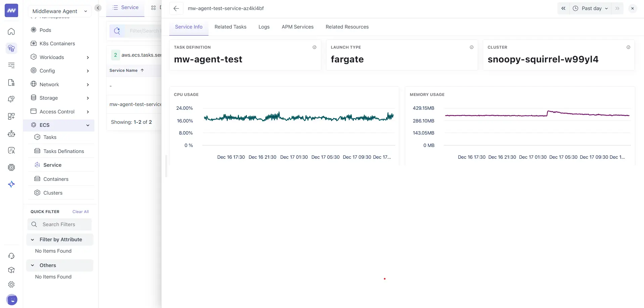The height and width of the screenshot is (308, 644).
Task: Click the refresh icon in filter bar
Action: coord(117,31)
